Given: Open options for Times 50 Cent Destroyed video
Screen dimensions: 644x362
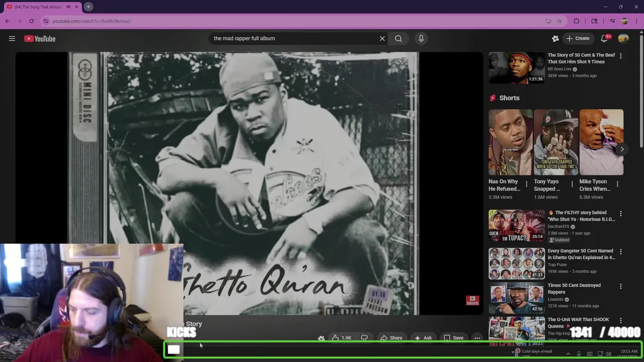Looking at the screenshot, I should (621, 286).
